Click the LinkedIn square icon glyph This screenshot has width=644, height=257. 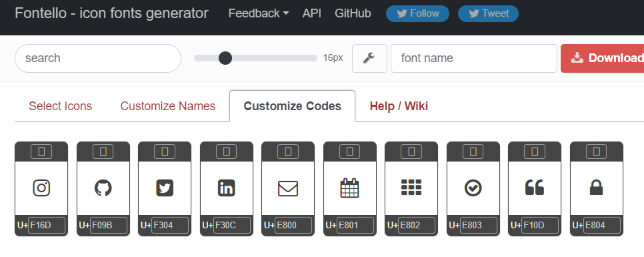[x=226, y=188]
